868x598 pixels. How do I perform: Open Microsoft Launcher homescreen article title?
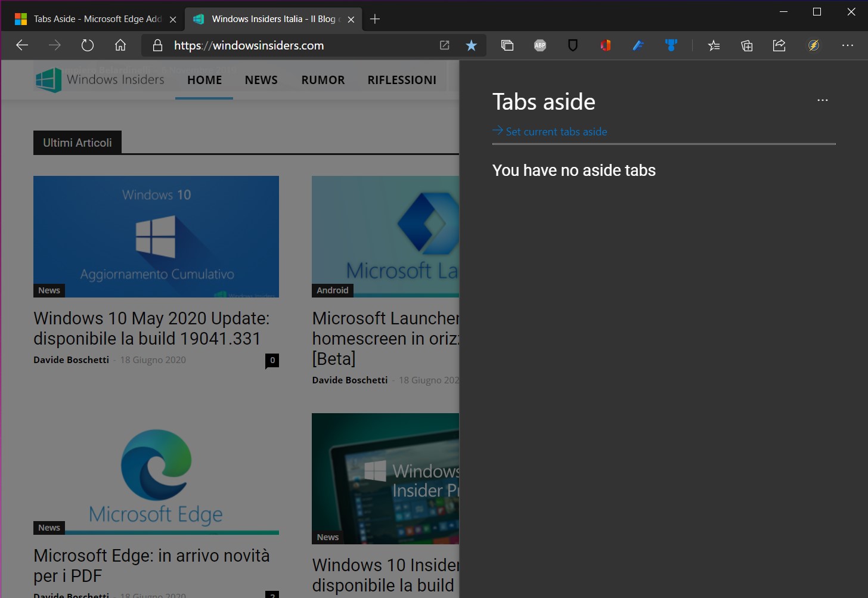pyautogui.click(x=386, y=338)
